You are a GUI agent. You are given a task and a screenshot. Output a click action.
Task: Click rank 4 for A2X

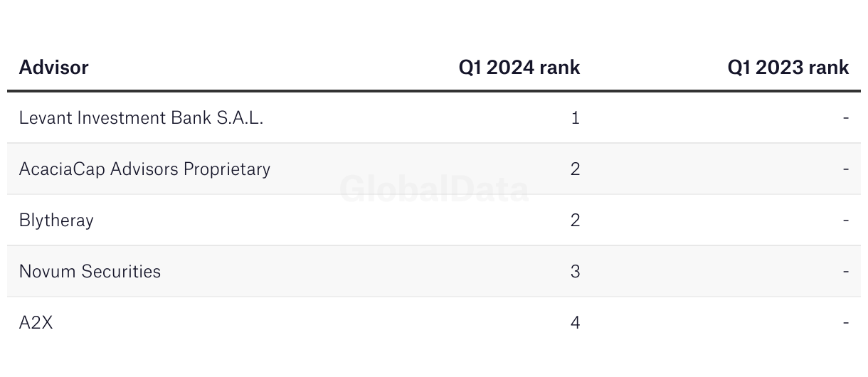coord(576,322)
